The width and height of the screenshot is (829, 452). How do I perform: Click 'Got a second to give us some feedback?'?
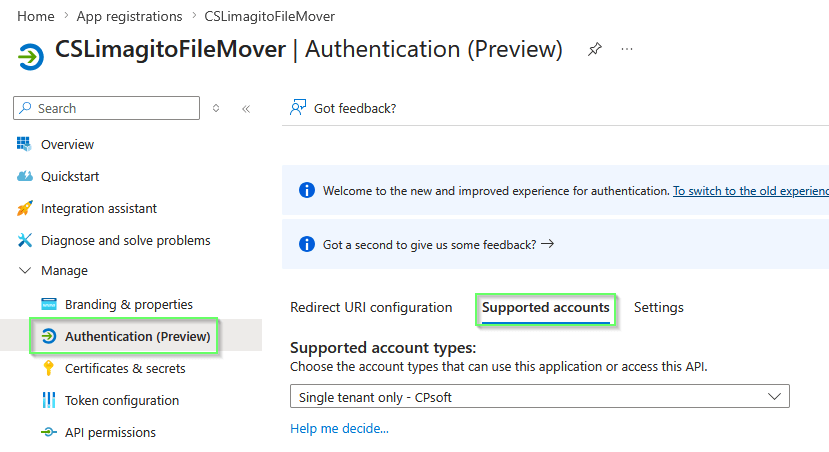tap(429, 245)
